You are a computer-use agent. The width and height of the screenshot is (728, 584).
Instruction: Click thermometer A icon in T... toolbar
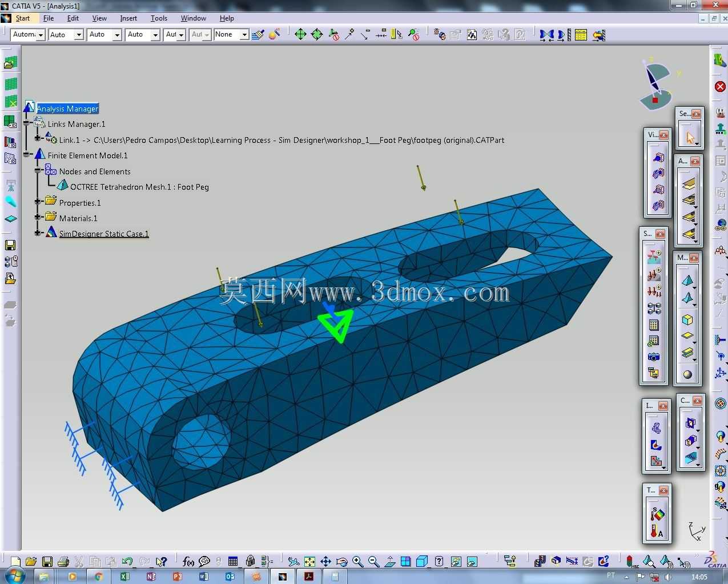pos(657,531)
